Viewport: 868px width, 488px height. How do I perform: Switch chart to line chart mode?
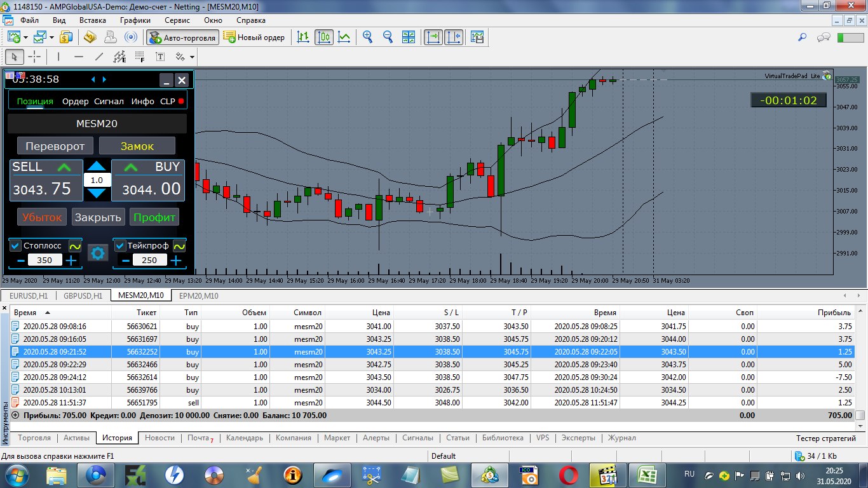[344, 37]
